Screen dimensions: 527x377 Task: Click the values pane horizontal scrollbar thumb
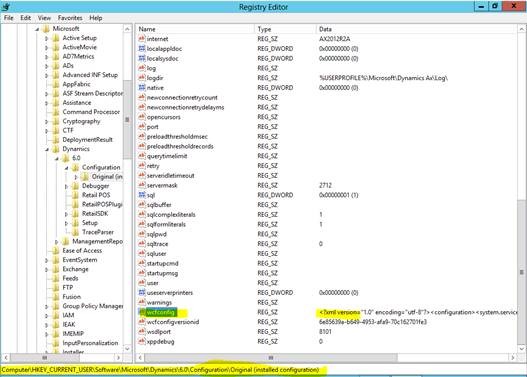click(x=271, y=358)
